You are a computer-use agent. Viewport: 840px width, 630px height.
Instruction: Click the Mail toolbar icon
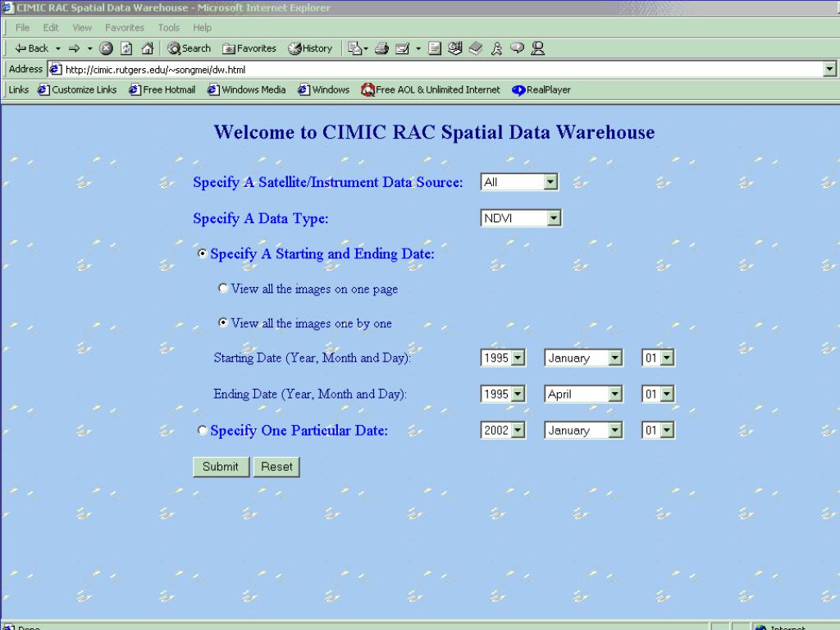354,48
